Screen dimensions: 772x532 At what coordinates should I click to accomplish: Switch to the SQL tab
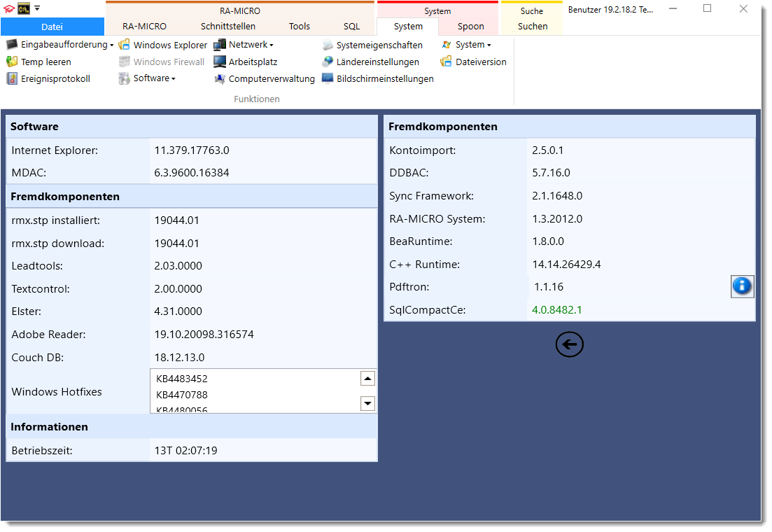(351, 27)
